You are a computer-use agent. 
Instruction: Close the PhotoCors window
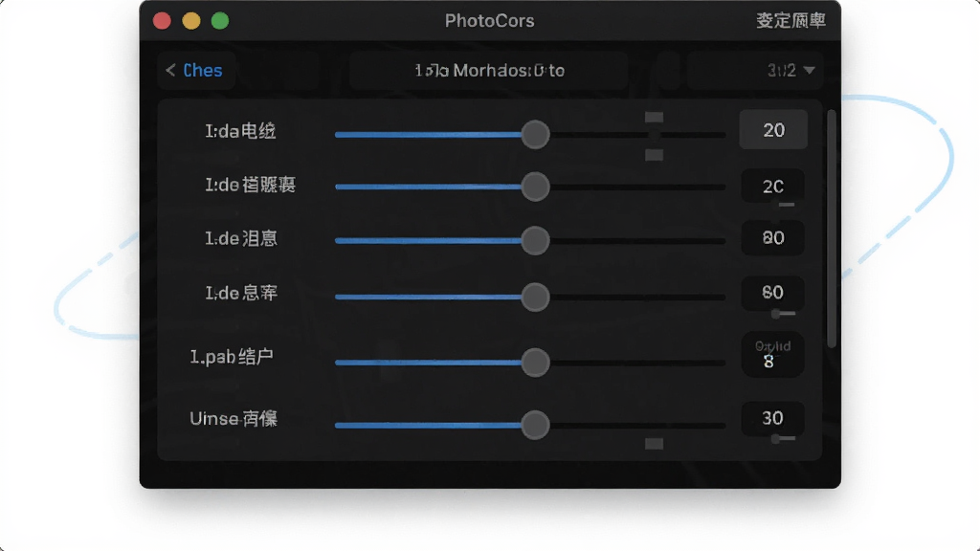tap(162, 21)
